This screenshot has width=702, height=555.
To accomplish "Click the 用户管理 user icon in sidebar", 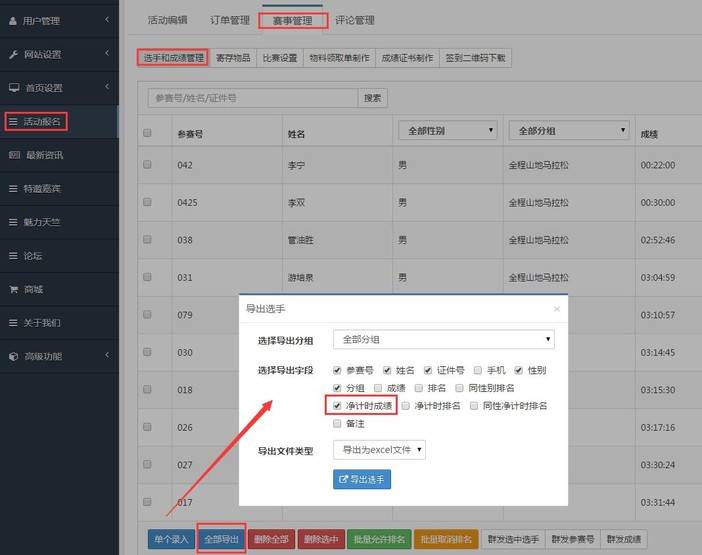I will [13, 20].
